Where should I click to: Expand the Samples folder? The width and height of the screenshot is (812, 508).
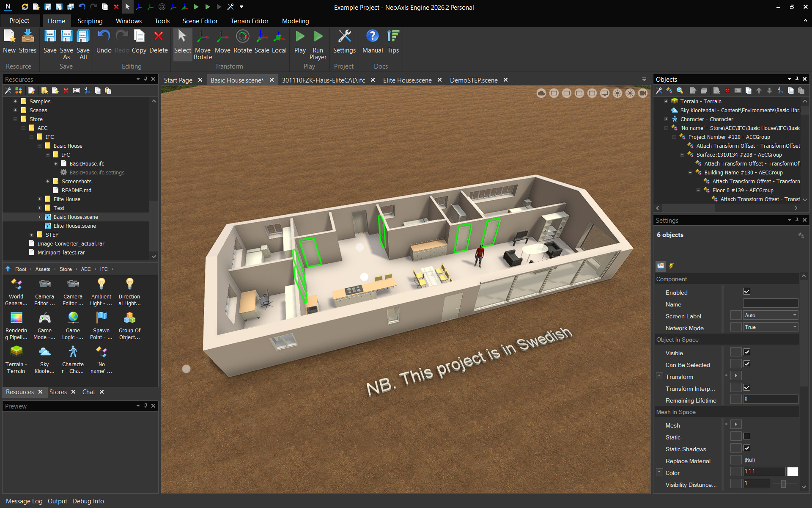point(16,101)
